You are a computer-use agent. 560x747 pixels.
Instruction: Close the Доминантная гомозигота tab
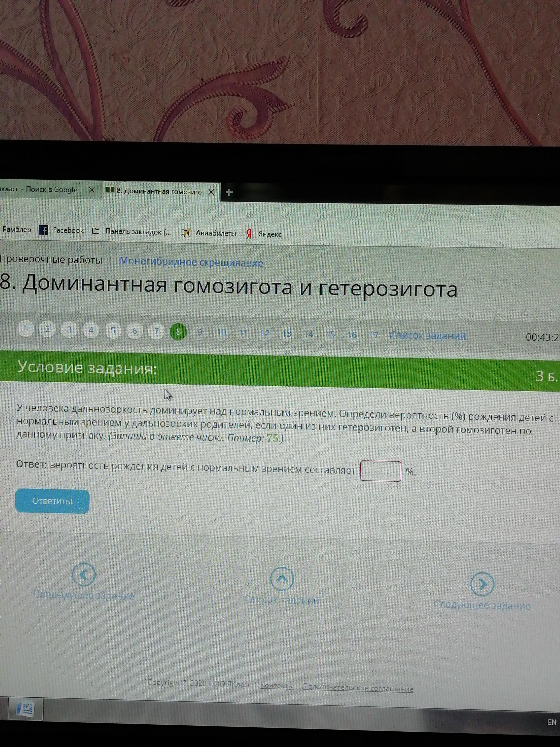[211, 192]
